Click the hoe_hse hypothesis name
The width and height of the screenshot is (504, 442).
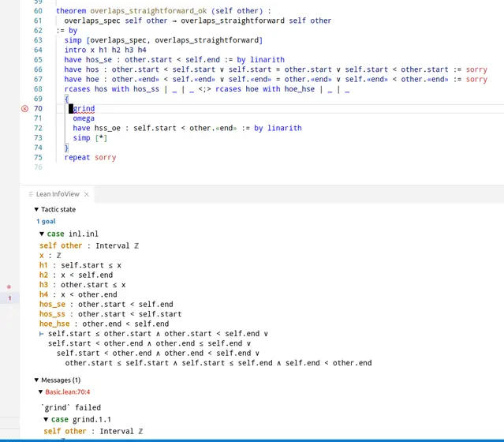coord(54,324)
